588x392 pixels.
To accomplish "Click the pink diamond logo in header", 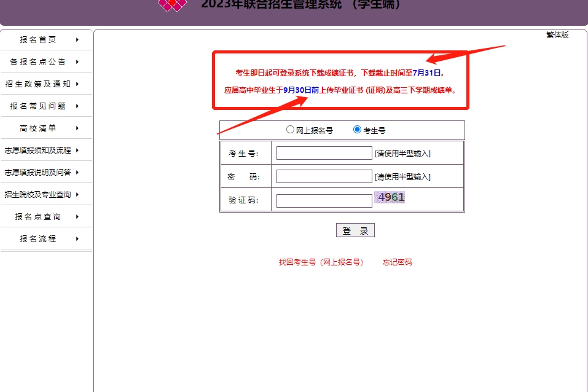I will pyautogui.click(x=173, y=5).
